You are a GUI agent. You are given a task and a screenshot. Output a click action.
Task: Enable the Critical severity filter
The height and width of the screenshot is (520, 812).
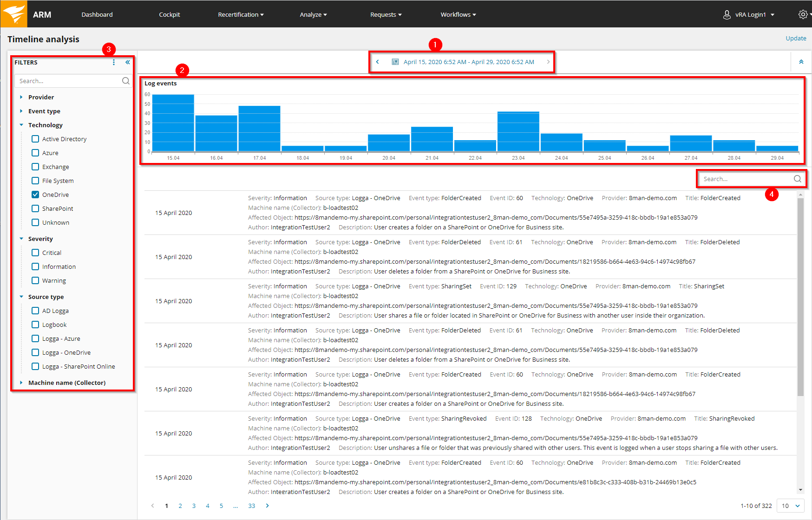[x=35, y=252]
